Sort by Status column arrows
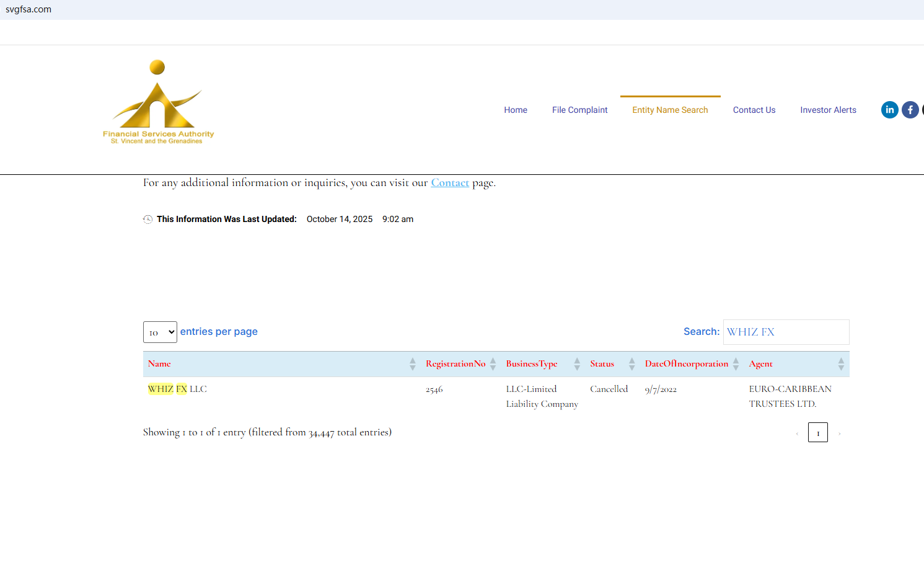Viewport: 924px width, 565px height. point(631,364)
